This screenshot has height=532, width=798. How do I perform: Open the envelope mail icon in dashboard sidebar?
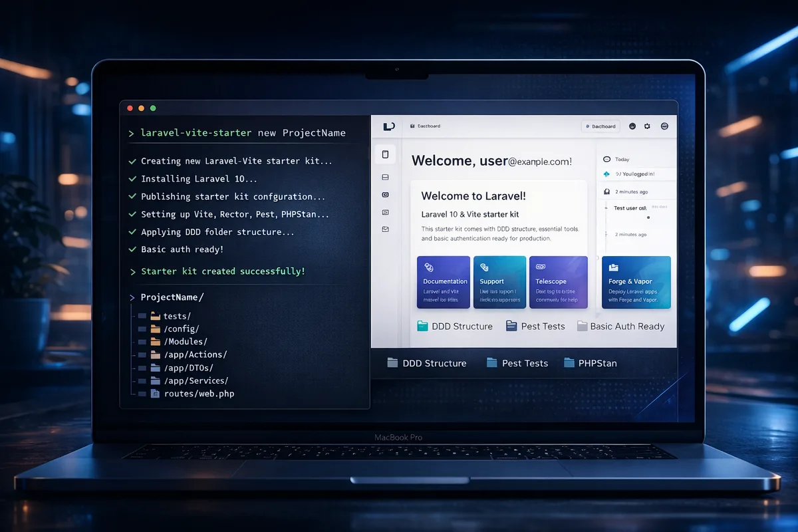click(x=385, y=229)
